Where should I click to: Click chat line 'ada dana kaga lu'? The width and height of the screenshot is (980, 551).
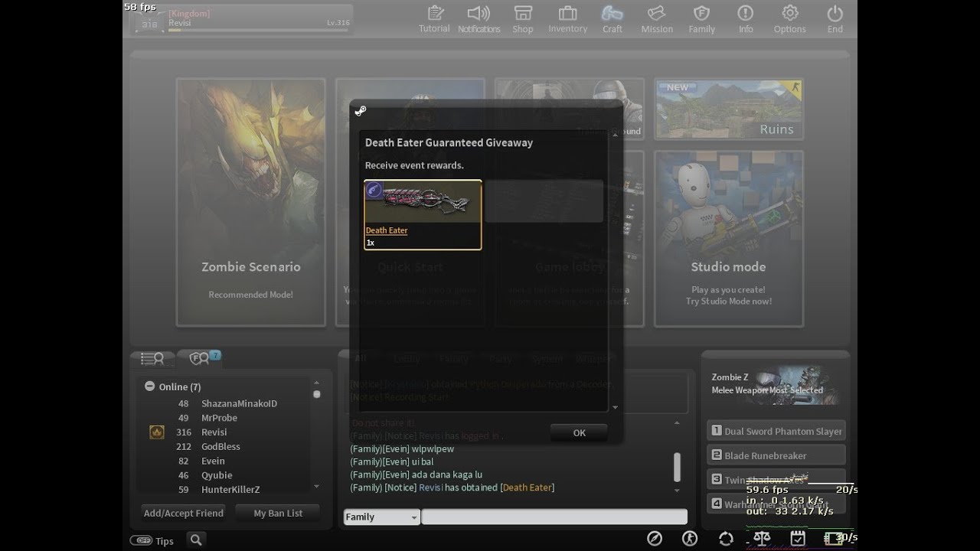416,474
